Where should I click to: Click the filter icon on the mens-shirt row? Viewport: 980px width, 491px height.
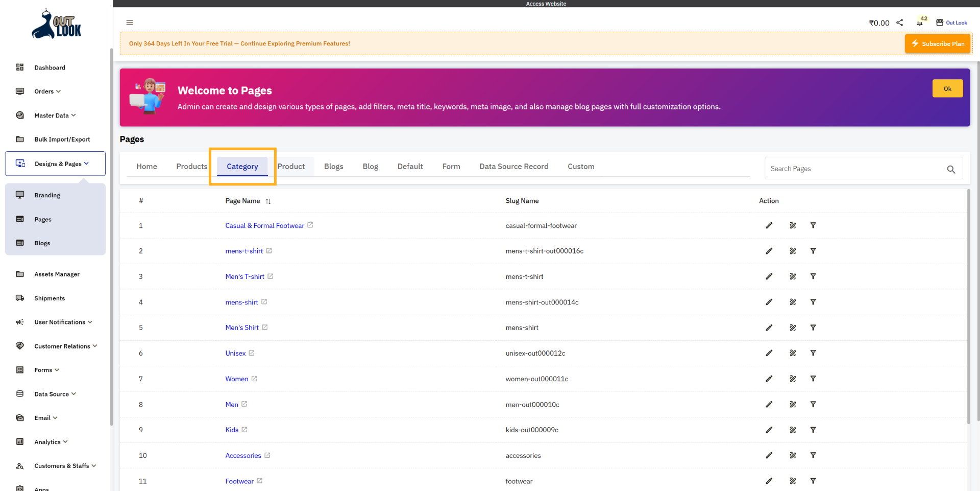(813, 302)
